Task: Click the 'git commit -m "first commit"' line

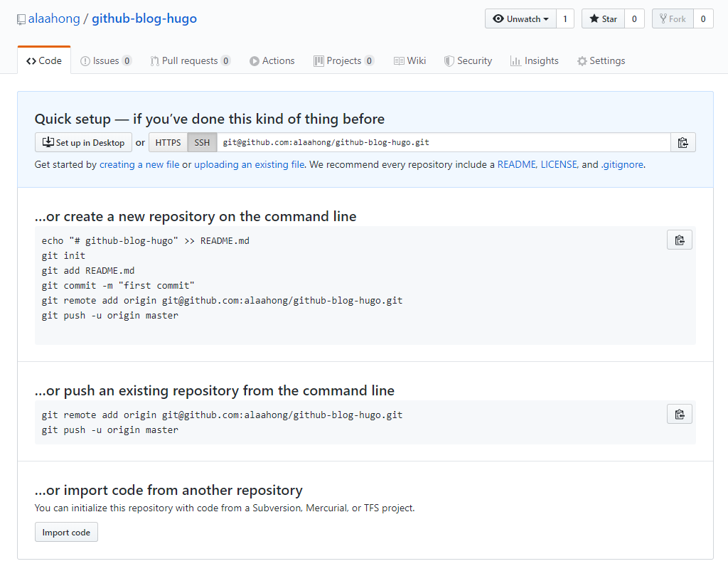Action: [x=118, y=286]
